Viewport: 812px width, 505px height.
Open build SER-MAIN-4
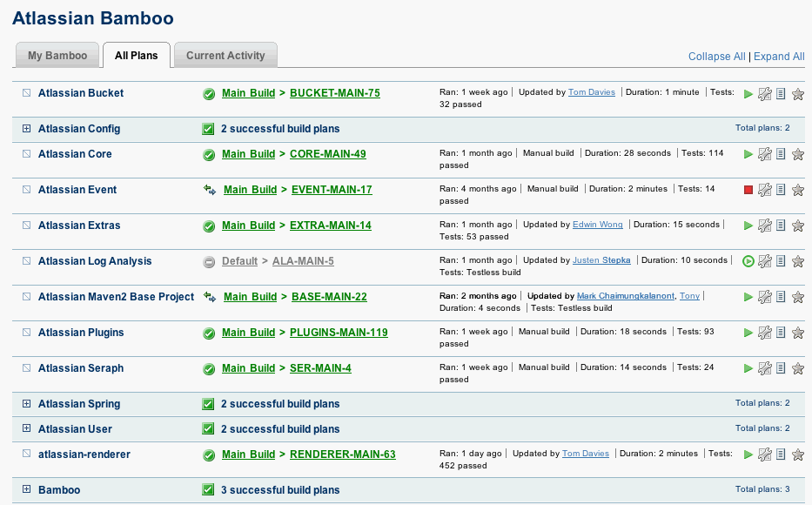click(320, 369)
